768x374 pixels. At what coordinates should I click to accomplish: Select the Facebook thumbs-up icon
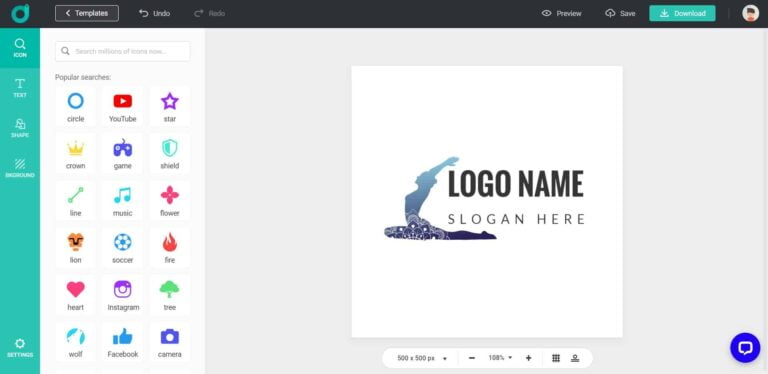coord(122,342)
